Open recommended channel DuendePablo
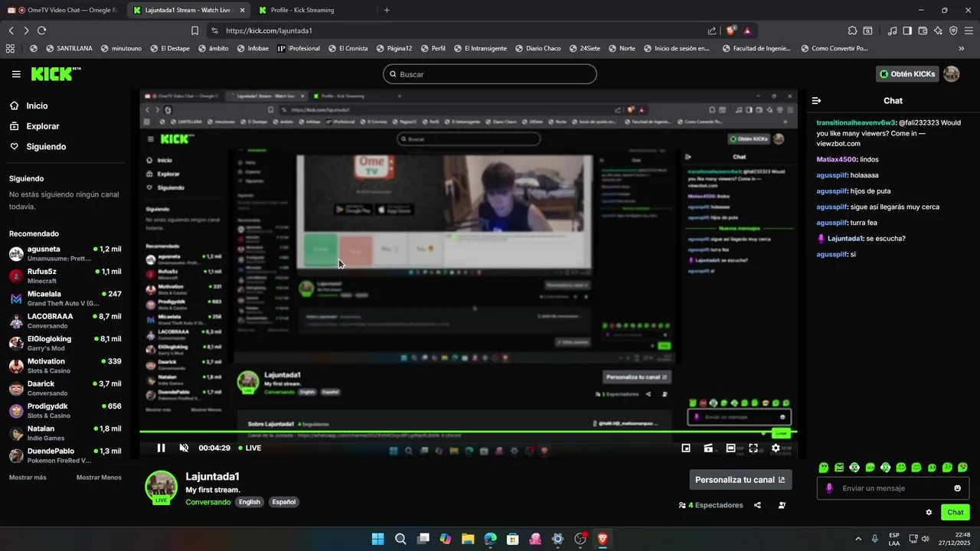The height and width of the screenshot is (551, 980). (65, 455)
